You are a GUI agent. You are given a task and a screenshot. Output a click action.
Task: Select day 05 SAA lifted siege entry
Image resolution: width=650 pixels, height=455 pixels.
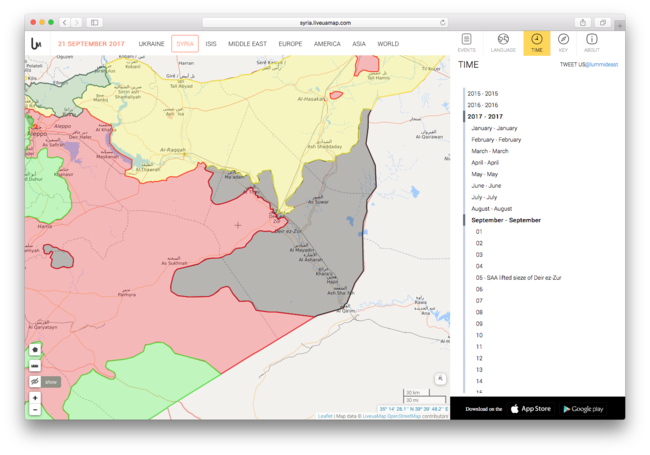tap(521, 277)
